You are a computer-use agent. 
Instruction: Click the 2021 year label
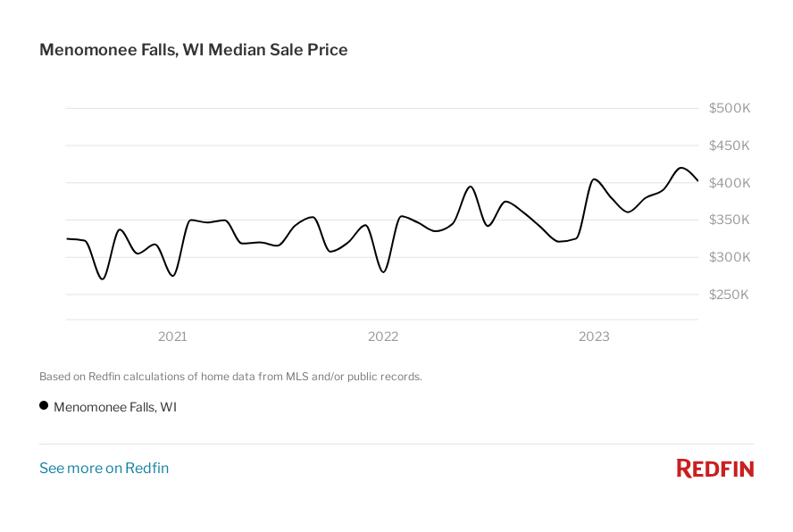pos(172,337)
